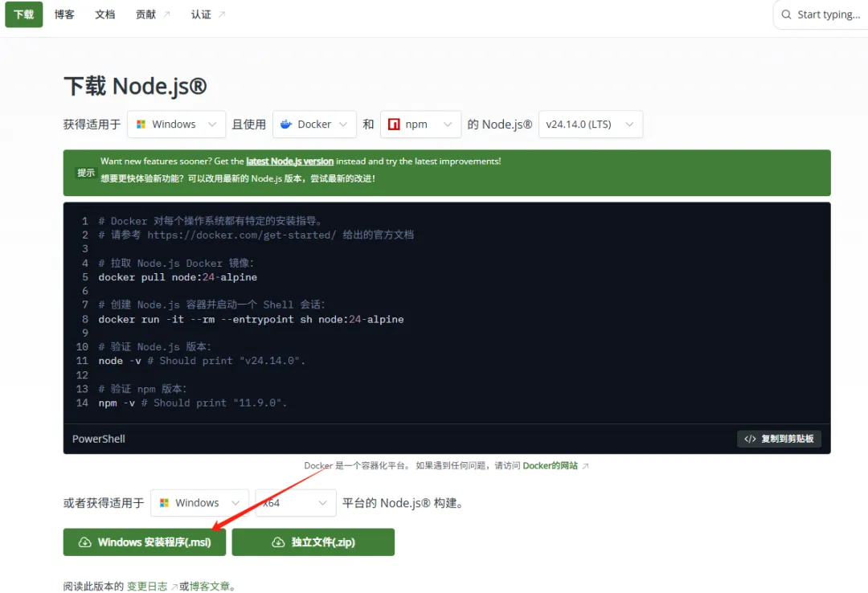Open the 文档 navigation item
This screenshot has width=868, height=593.
(104, 14)
